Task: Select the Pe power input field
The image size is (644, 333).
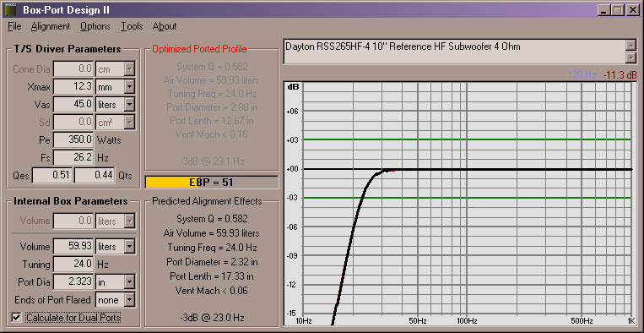Action: pos(73,139)
